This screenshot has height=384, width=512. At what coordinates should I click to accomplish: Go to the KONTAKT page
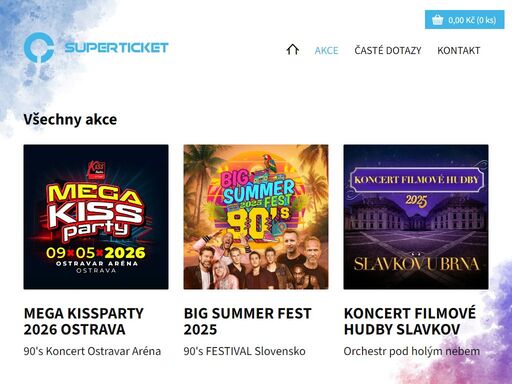459,50
